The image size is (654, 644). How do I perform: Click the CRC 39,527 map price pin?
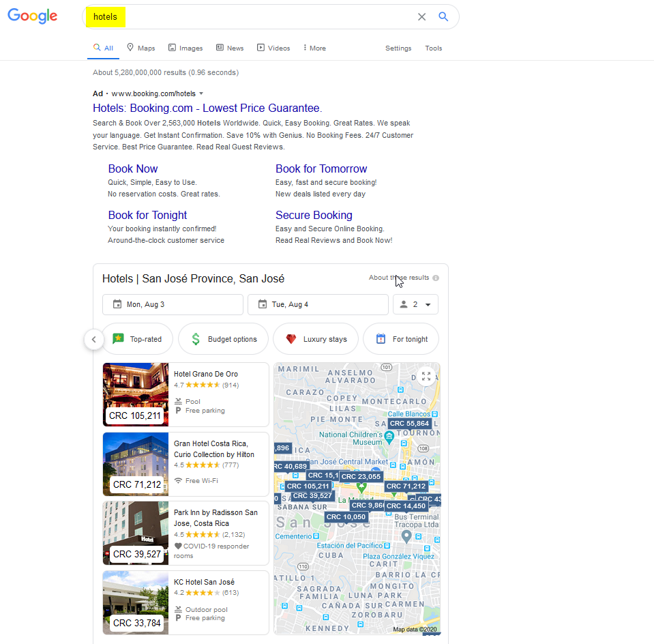pyautogui.click(x=312, y=496)
